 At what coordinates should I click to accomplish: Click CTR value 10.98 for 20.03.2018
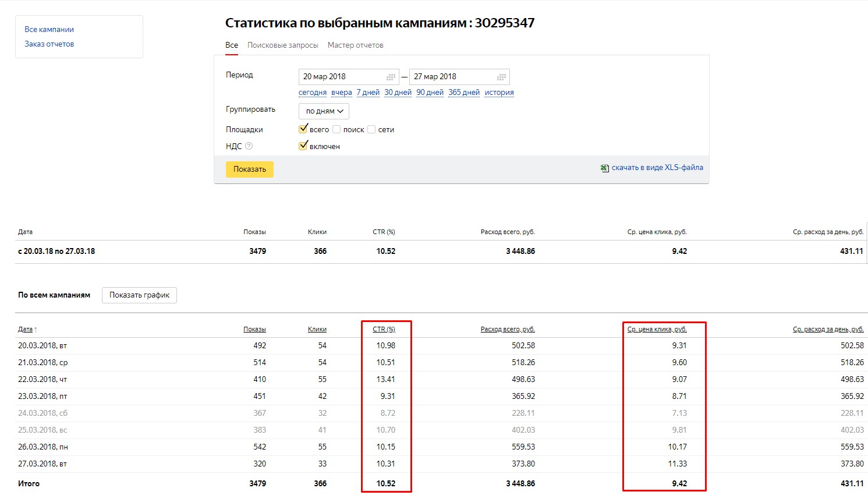click(x=385, y=346)
